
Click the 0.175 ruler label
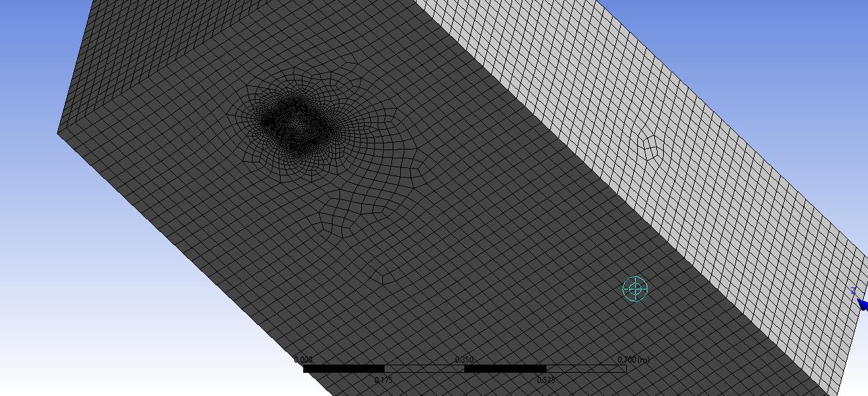tap(384, 380)
